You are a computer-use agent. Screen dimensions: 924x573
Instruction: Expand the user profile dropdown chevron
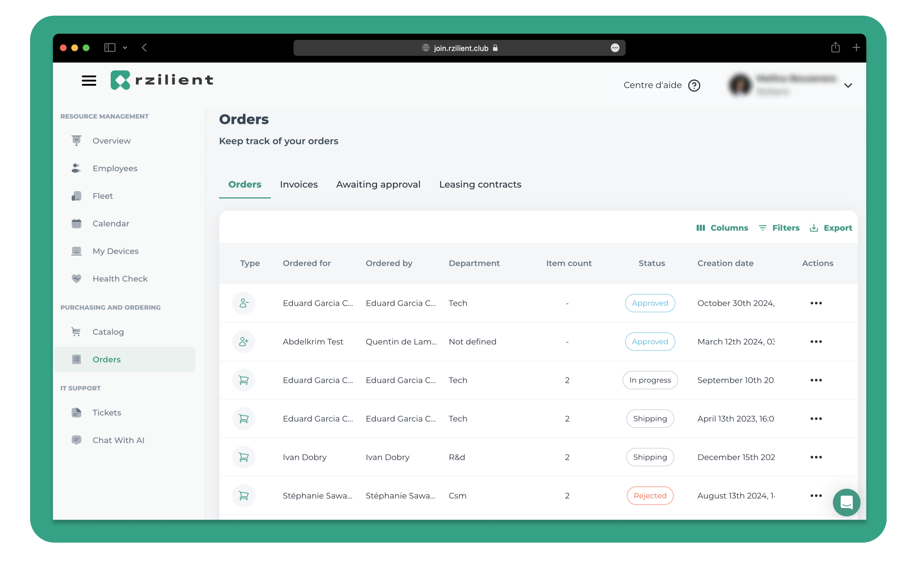848,86
